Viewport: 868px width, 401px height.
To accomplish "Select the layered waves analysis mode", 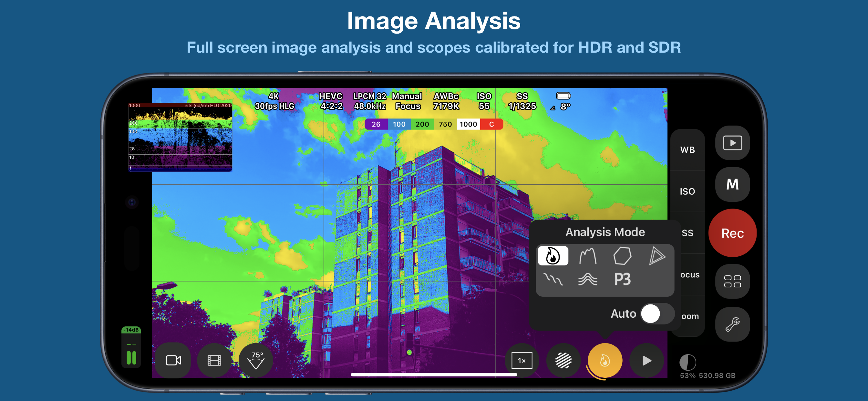I will pos(588,279).
